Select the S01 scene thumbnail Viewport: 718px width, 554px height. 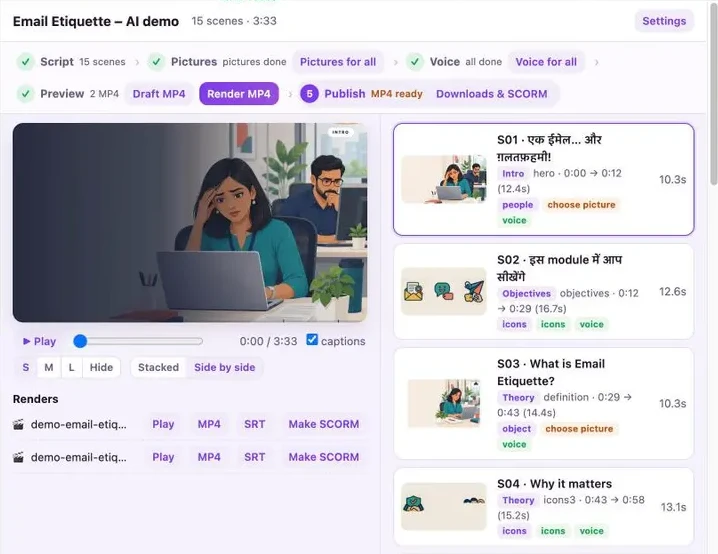[444, 179]
